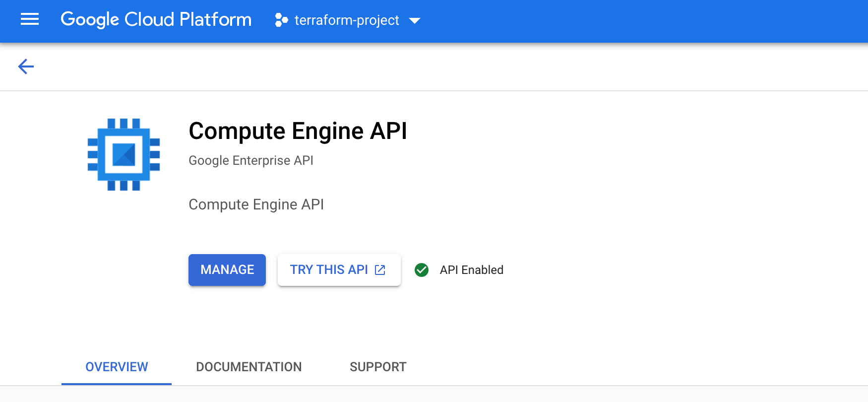
Task: Click the gray content strip below the tabs
Action: (434, 394)
